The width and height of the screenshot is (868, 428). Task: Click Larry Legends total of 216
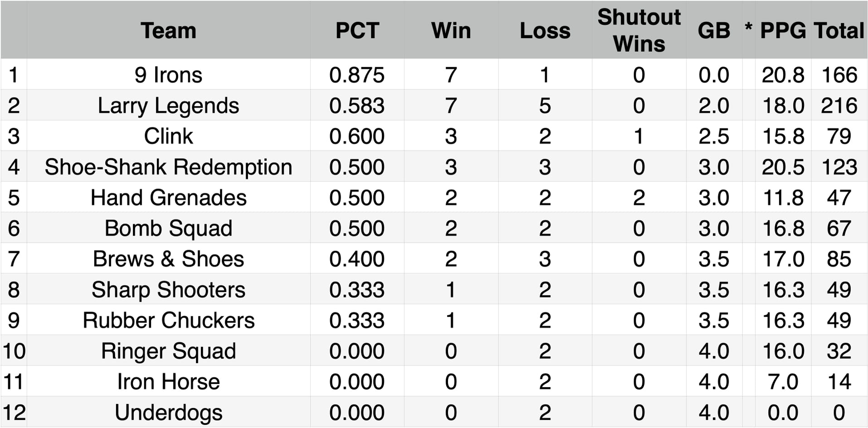click(x=839, y=106)
